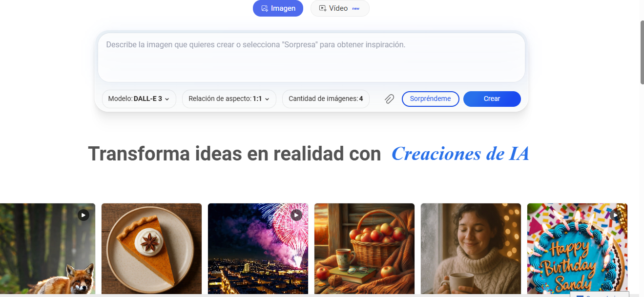
Task: Click the image icon in Imagen tab
Action: [x=265, y=8]
